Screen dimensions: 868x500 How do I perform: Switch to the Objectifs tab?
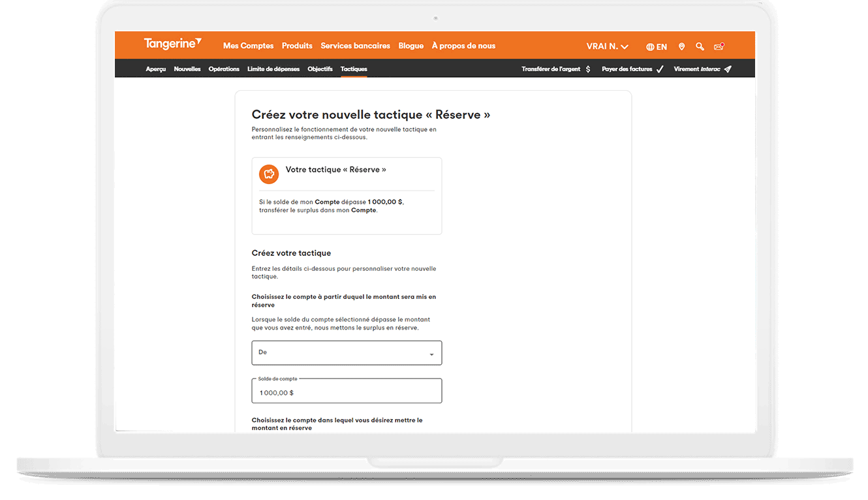[x=320, y=69]
